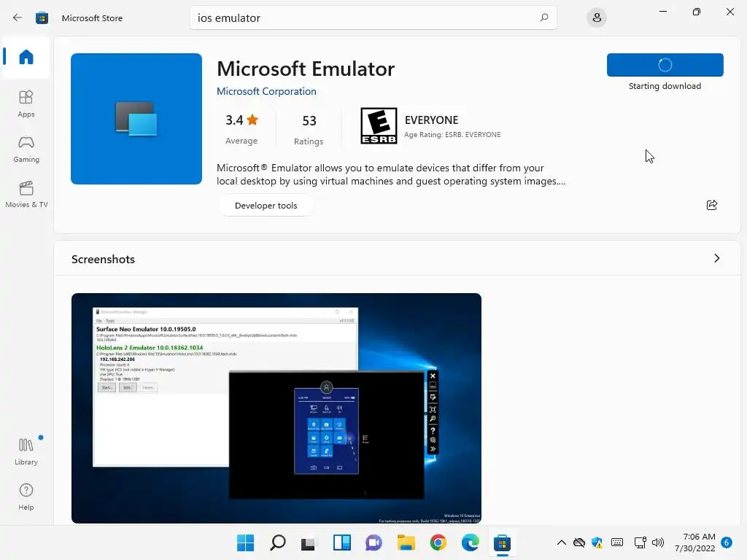Screen dimensions: 747x560
Task: Open the Home tab in sidebar
Action: click(26, 57)
